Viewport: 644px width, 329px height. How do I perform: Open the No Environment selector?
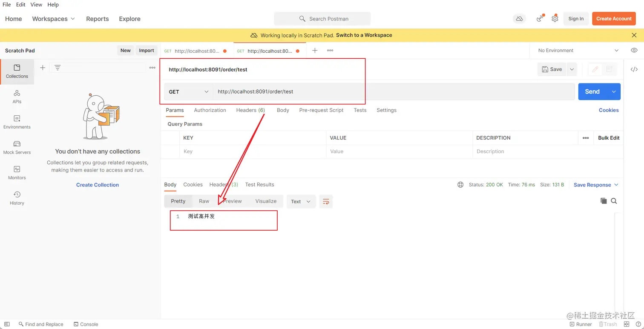pyautogui.click(x=578, y=50)
